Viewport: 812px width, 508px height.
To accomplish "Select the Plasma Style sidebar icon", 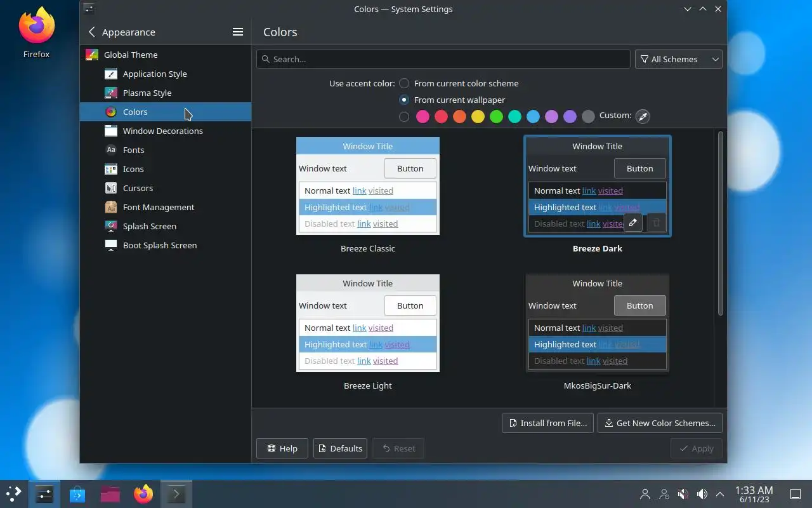I will pos(111,93).
